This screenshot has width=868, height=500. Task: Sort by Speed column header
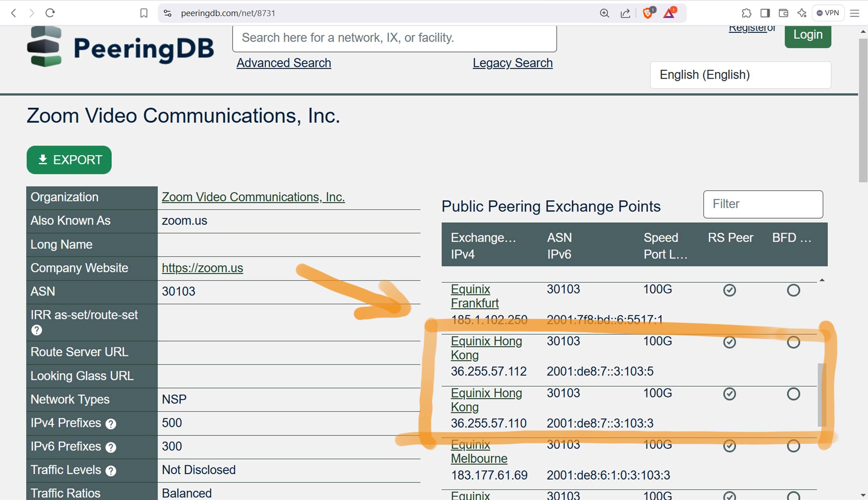[661, 238]
